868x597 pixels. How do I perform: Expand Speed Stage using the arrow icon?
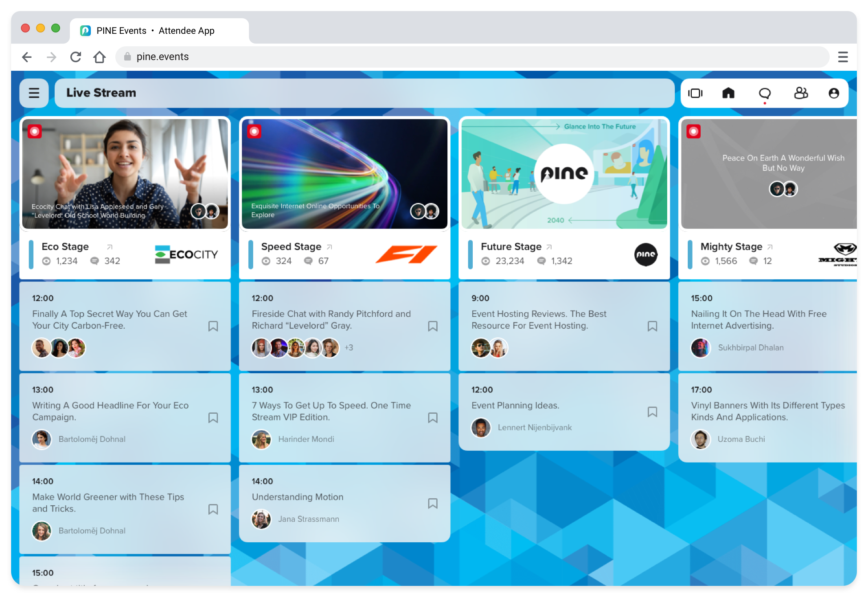coord(330,247)
